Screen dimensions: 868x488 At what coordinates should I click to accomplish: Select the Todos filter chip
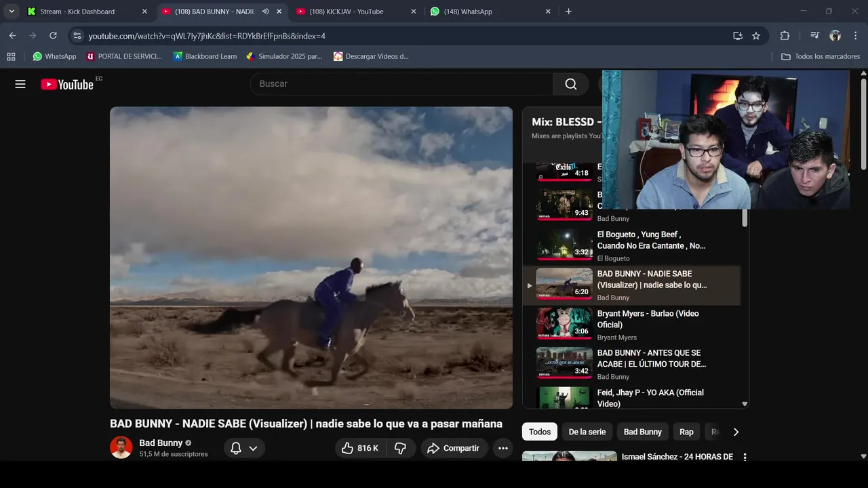[540, 432]
